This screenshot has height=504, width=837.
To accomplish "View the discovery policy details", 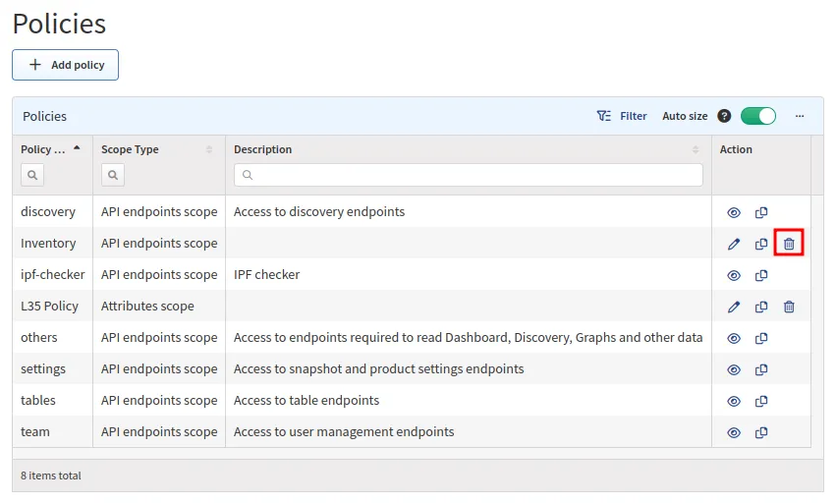I will [x=734, y=212].
